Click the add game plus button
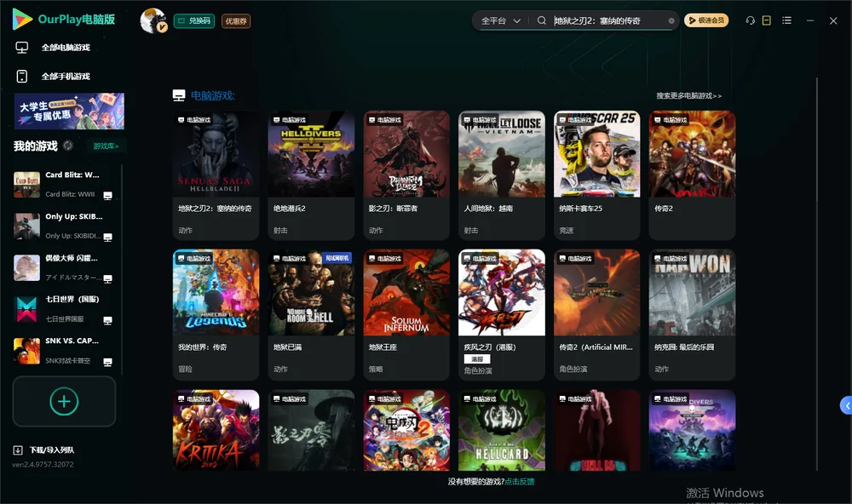 coord(64,402)
